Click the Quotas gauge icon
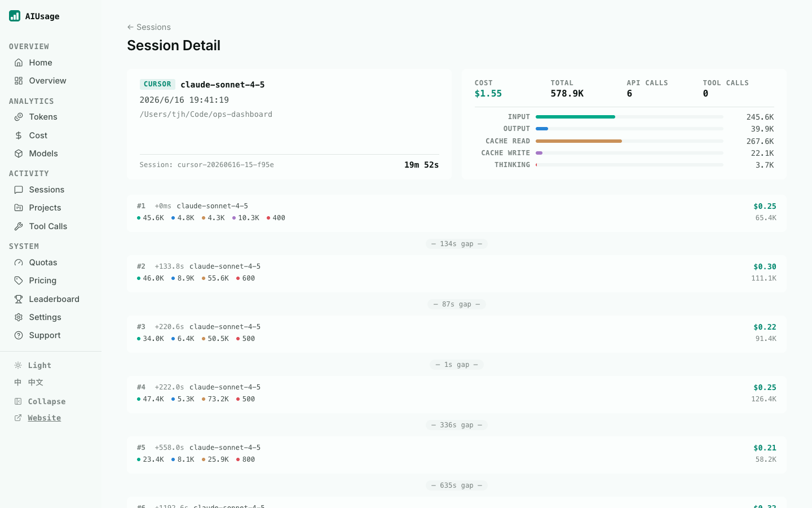The image size is (812, 508). coord(19,262)
